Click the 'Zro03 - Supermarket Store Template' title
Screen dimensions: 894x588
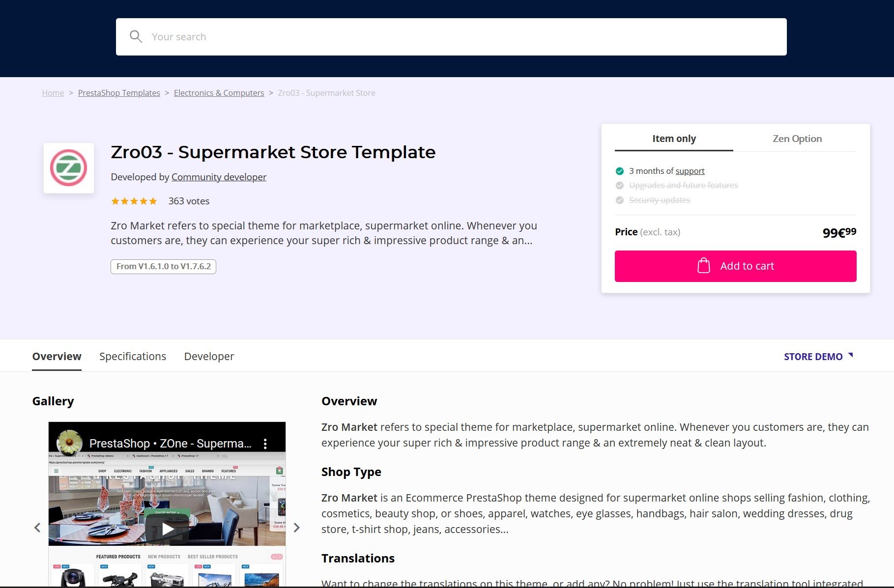click(273, 152)
